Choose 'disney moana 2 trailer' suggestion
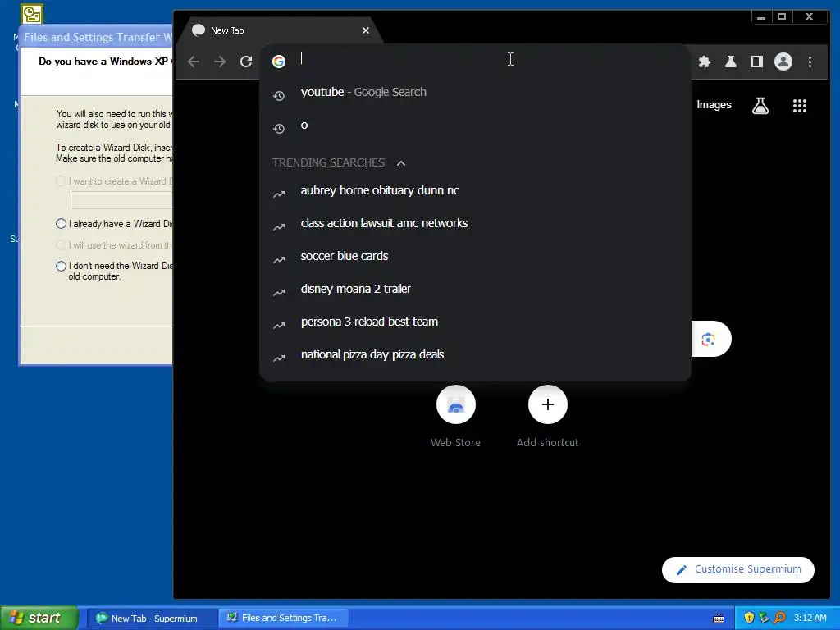 tap(475, 290)
